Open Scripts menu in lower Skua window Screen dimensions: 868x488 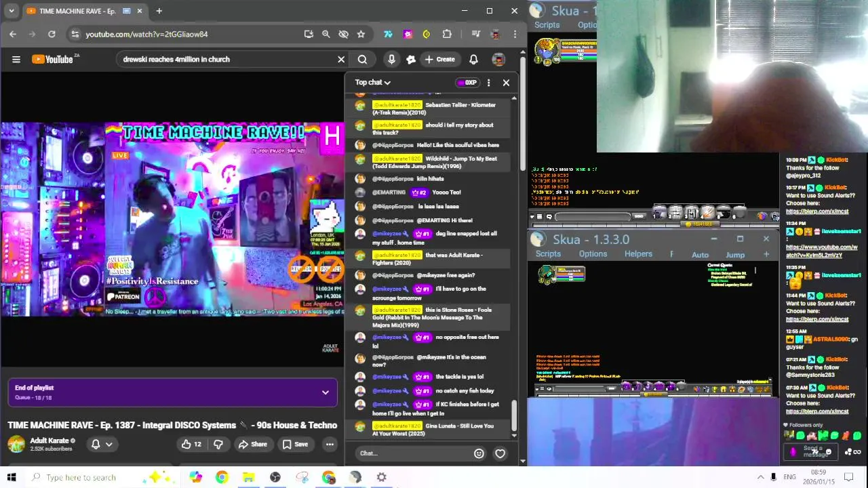tap(548, 254)
